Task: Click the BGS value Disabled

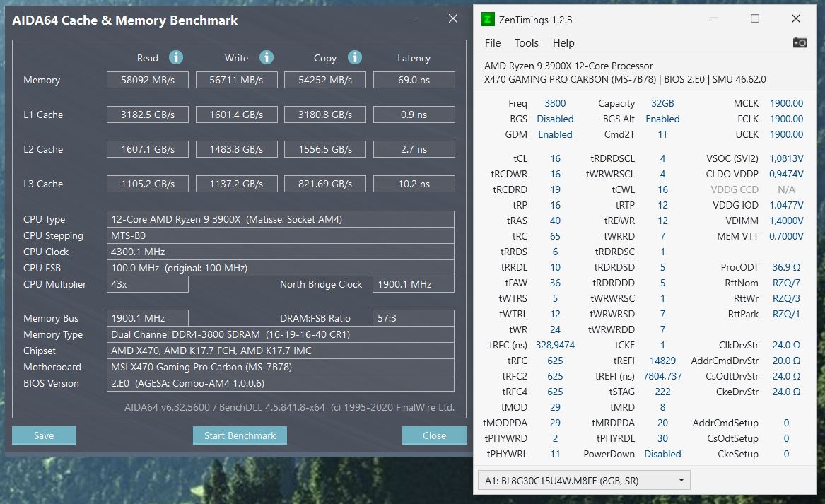Action: click(x=555, y=119)
